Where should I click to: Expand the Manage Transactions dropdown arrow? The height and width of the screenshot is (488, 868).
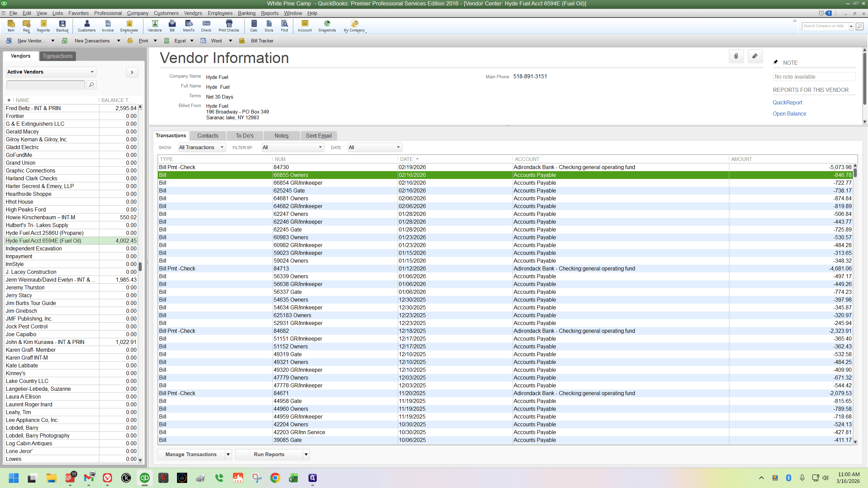228,454
